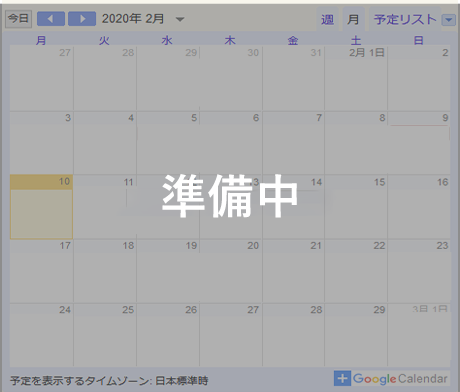Click the date 21 in calendar
460x392 pixels.
(x=316, y=246)
